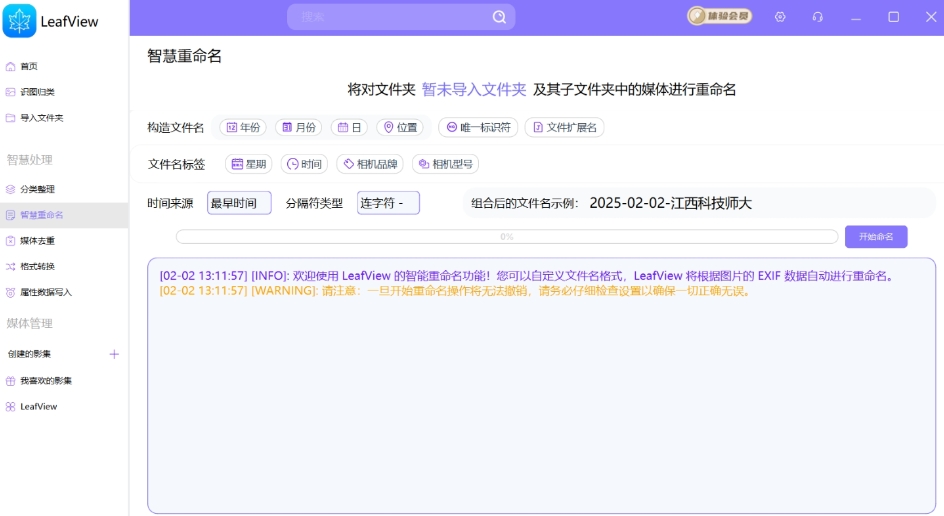This screenshot has height=516, width=944.
Task: Click the search magnifier icon in title bar
Action: click(499, 17)
